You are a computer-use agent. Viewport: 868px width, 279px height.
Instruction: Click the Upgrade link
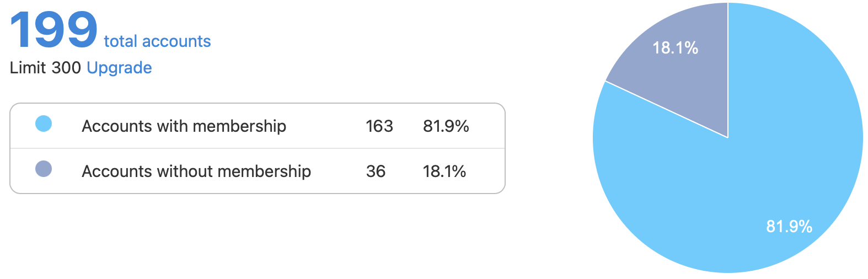(x=119, y=68)
